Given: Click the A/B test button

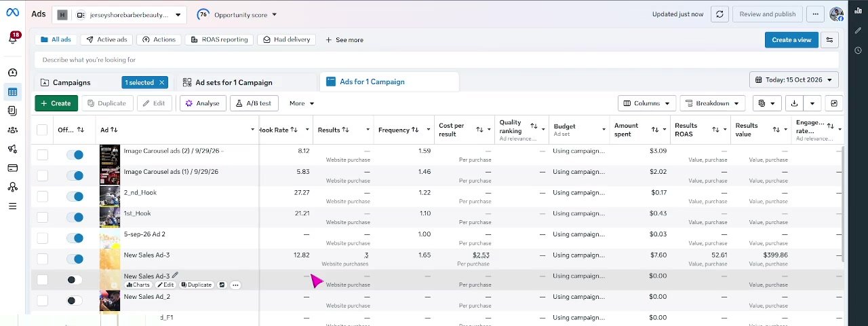Looking at the screenshot, I should coord(254,103).
